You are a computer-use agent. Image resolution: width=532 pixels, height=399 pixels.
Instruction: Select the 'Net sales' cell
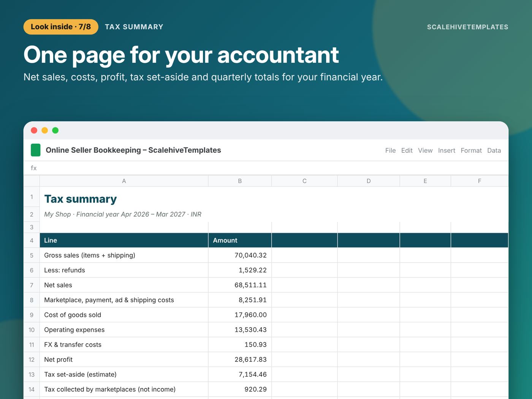click(x=124, y=285)
